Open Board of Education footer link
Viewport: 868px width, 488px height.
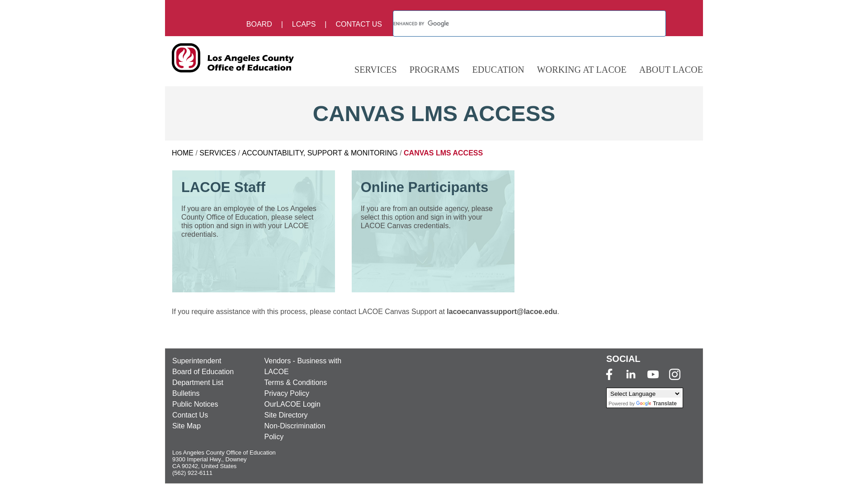tap(203, 371)
